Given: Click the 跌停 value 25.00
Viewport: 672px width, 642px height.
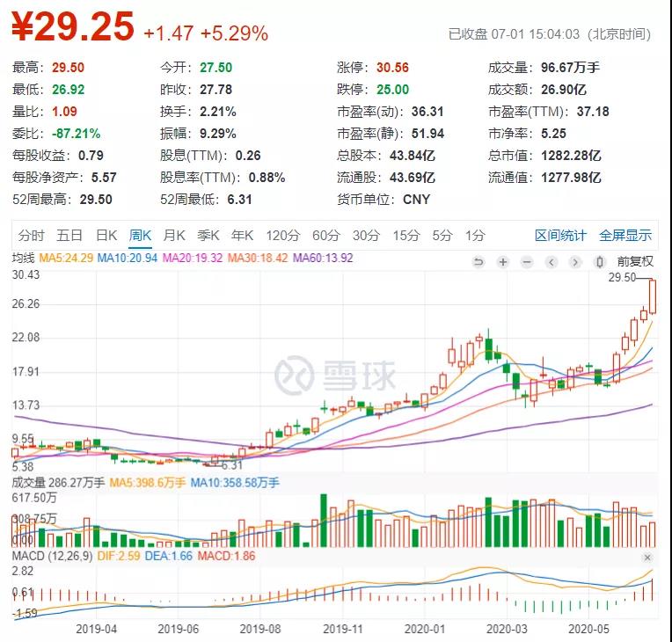Looking at the screenshot, I should (392, 90).
